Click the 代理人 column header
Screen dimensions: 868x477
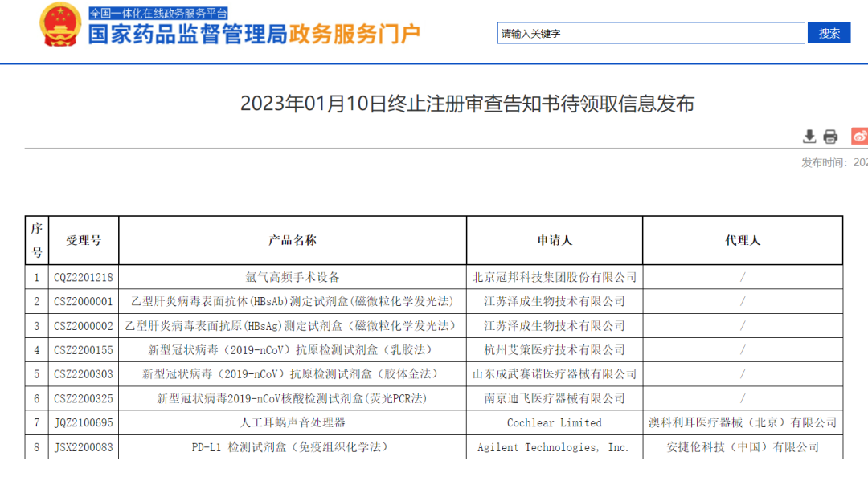tap(743, 240)
